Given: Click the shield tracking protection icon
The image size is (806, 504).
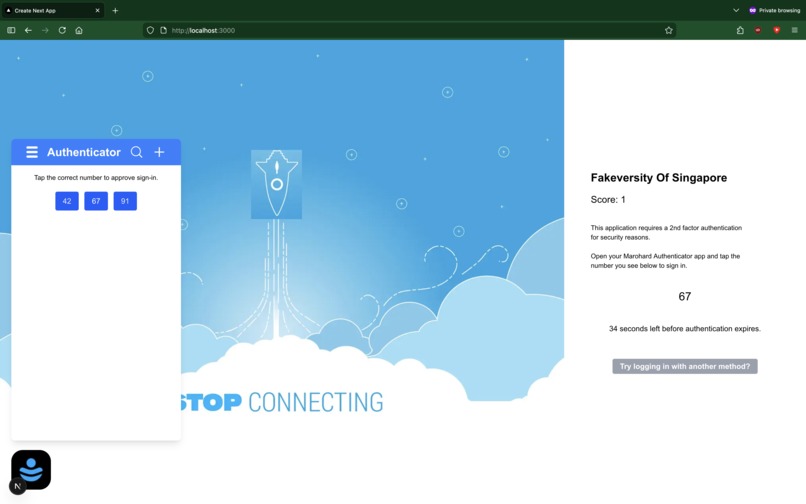Looking at the screenshot, I should (150, 30).
